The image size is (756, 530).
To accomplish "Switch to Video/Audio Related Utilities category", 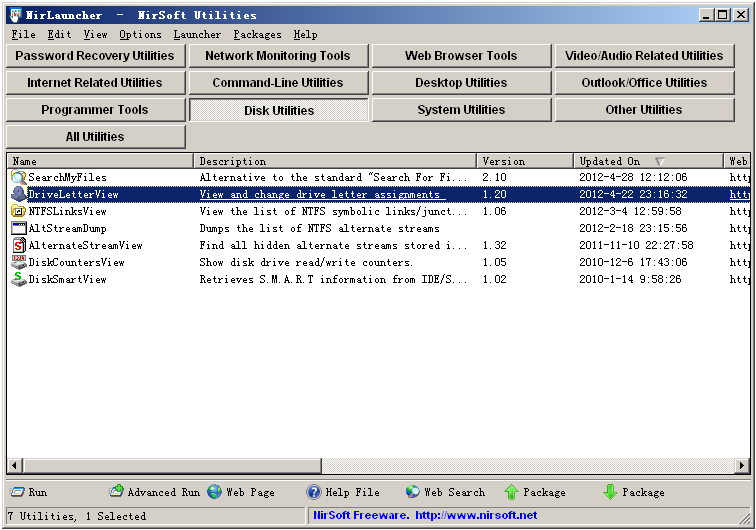I will coord(645,56).
